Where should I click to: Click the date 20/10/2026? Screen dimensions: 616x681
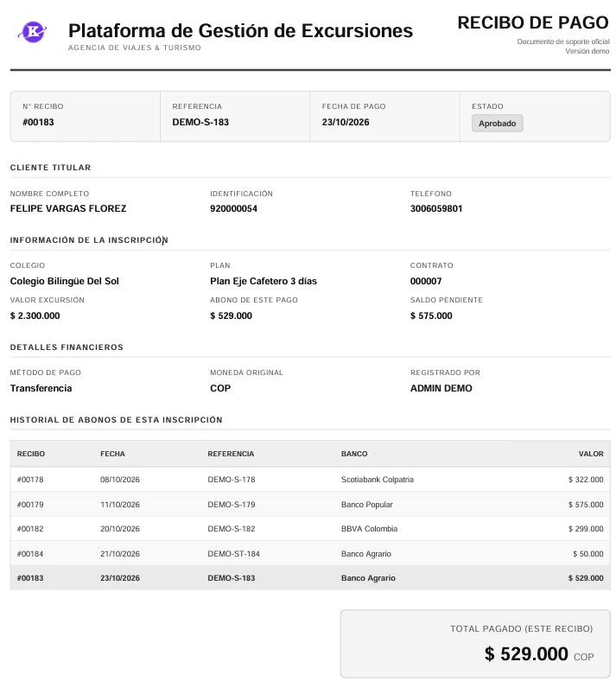point(120,529)
